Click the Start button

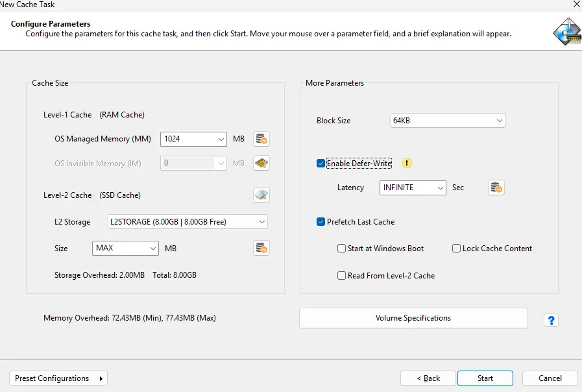click(485, 378)
